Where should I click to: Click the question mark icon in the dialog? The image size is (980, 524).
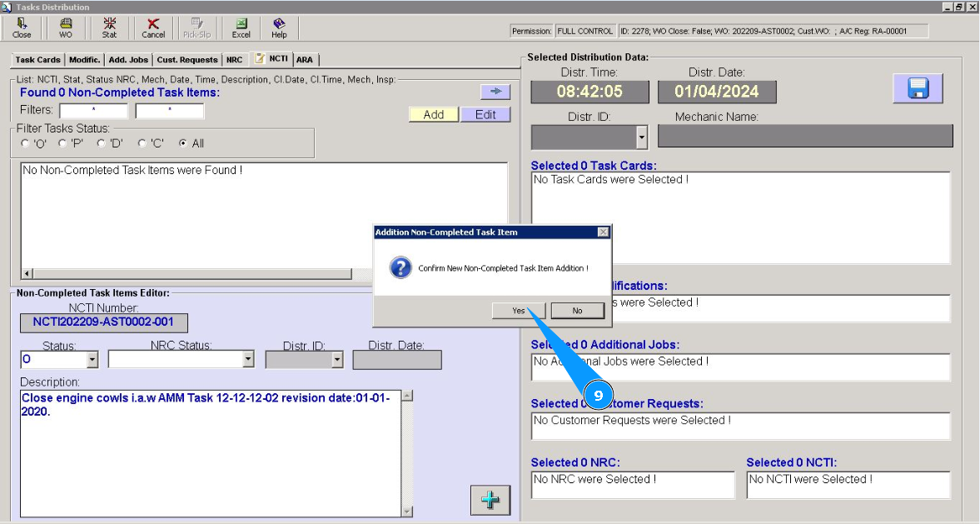pyautogui.click(x=400, y=267)
